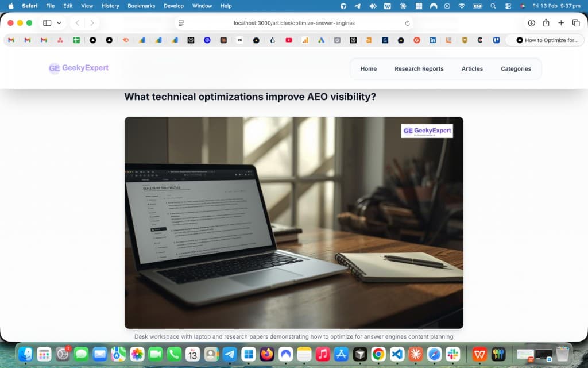
Task: Open Telegram from the Dock
Action: click(x=229, y=354)
